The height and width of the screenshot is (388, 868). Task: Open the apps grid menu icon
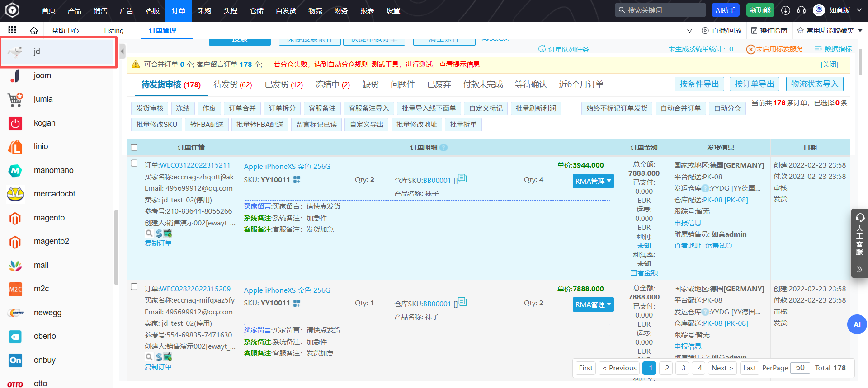click(12, 30)
